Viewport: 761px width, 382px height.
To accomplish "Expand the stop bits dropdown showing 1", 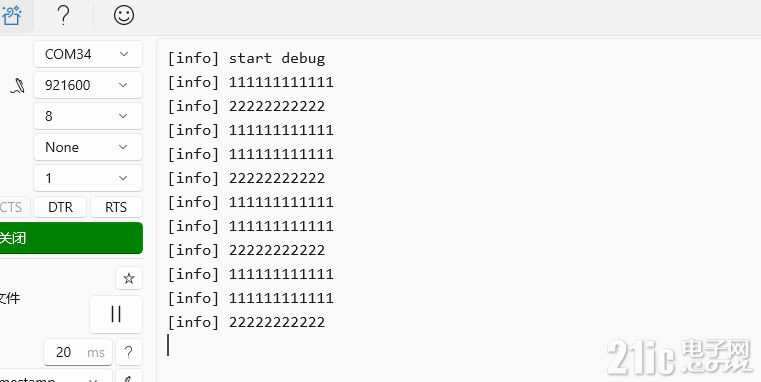I will click(88, 178).
